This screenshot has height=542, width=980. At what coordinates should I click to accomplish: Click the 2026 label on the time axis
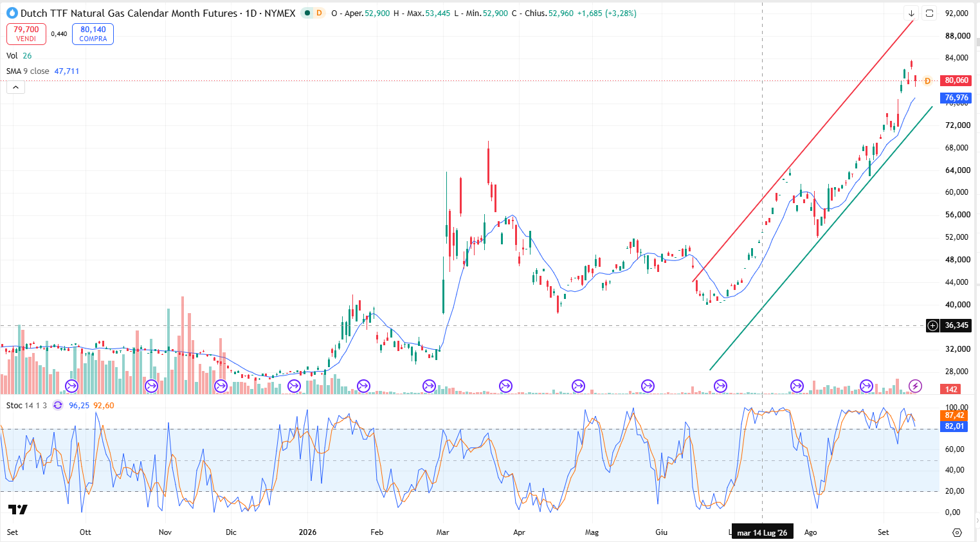tap(308, 532)
